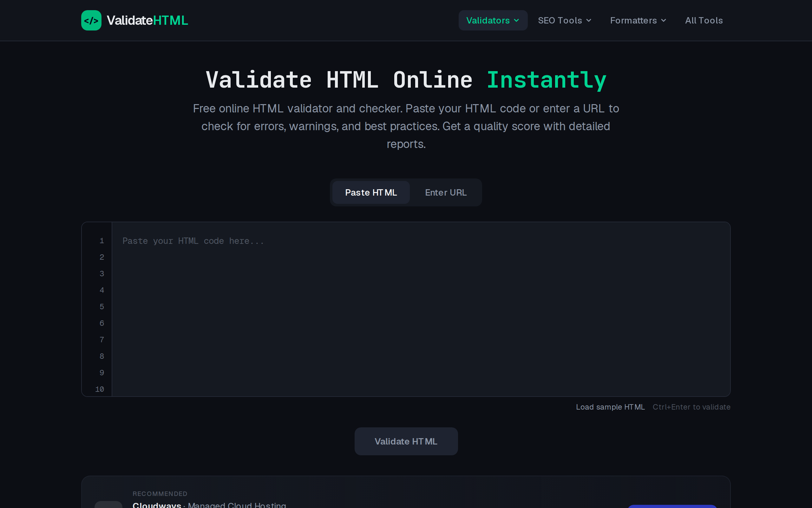
Task: Click the ValidateHTML code-bracket logo icon
Action: (91, 20)
